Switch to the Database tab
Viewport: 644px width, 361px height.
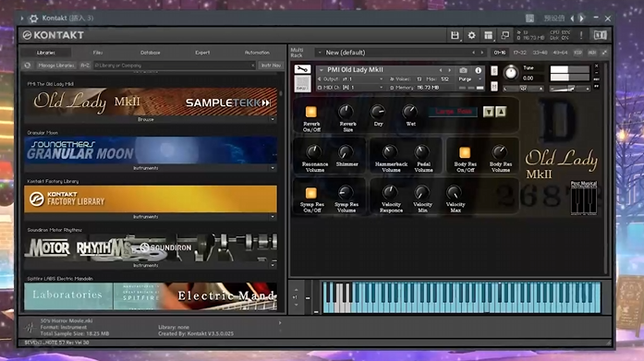click(151, 53)
